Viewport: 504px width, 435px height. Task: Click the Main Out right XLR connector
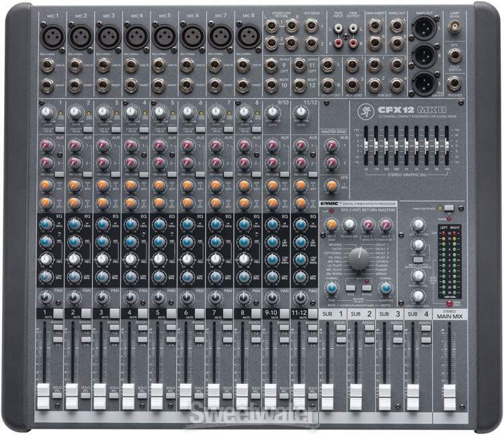(425, 56)
